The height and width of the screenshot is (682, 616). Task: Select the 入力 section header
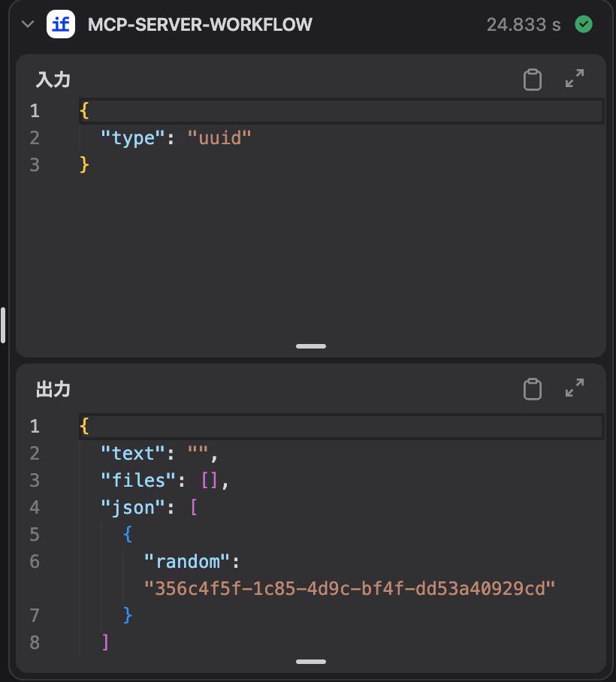click(x=53, y=80)
